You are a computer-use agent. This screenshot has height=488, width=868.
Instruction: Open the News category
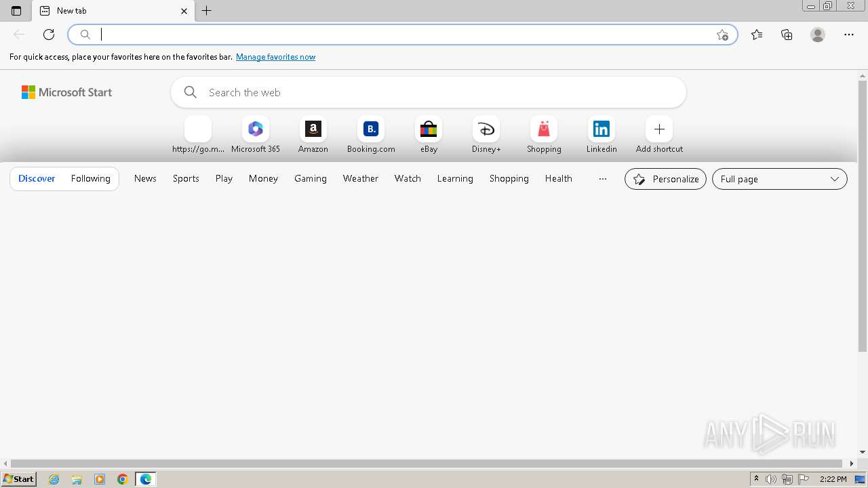[x=145, y=178]
